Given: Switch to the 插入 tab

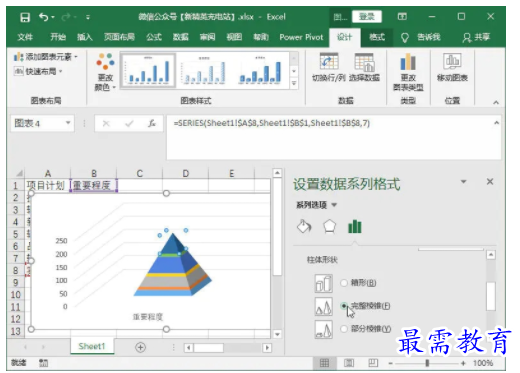Looking at the screenshot, I should (x=85, y=37).
